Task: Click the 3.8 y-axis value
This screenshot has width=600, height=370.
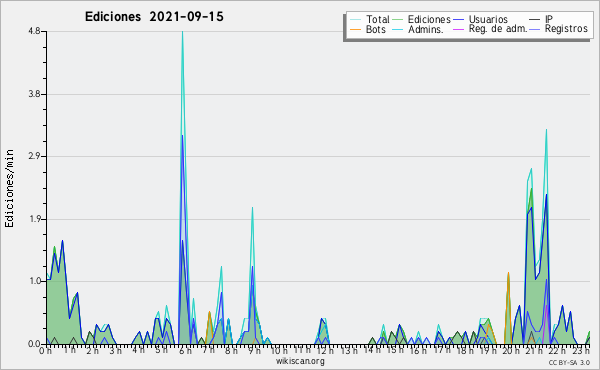Action: pyautogui.click(x=34, y=94)
